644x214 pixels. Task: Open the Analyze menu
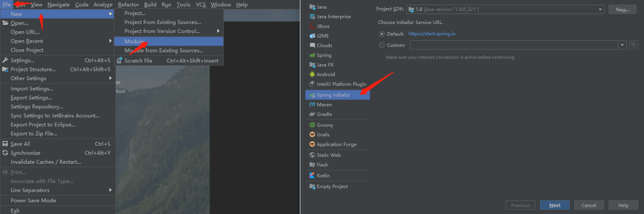click(103, 5)
